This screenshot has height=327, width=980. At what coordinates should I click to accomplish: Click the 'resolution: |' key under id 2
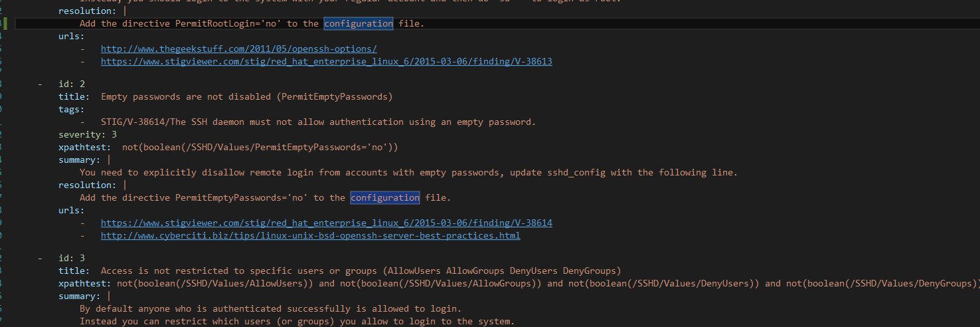point(93,185)
